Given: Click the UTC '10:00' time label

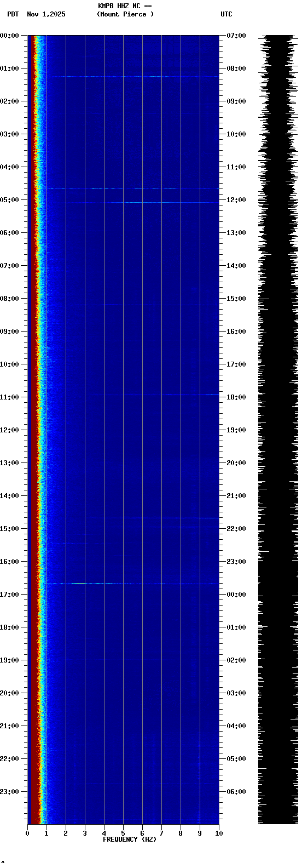Looking at the screenshot, I should click(236, 134).
